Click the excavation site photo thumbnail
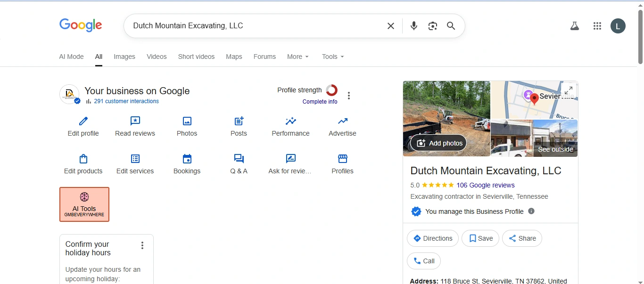The height and width of the screenshot is (284, 644). [x=446, y=108]
